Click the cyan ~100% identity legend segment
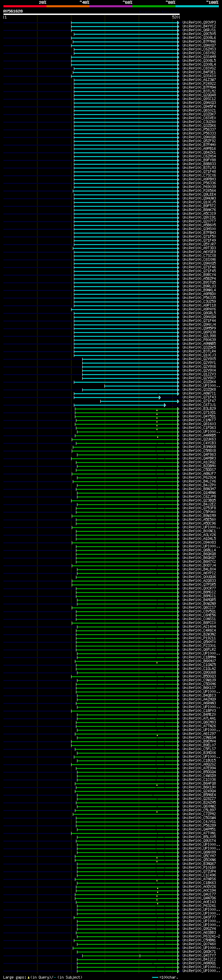 (197, 7)
